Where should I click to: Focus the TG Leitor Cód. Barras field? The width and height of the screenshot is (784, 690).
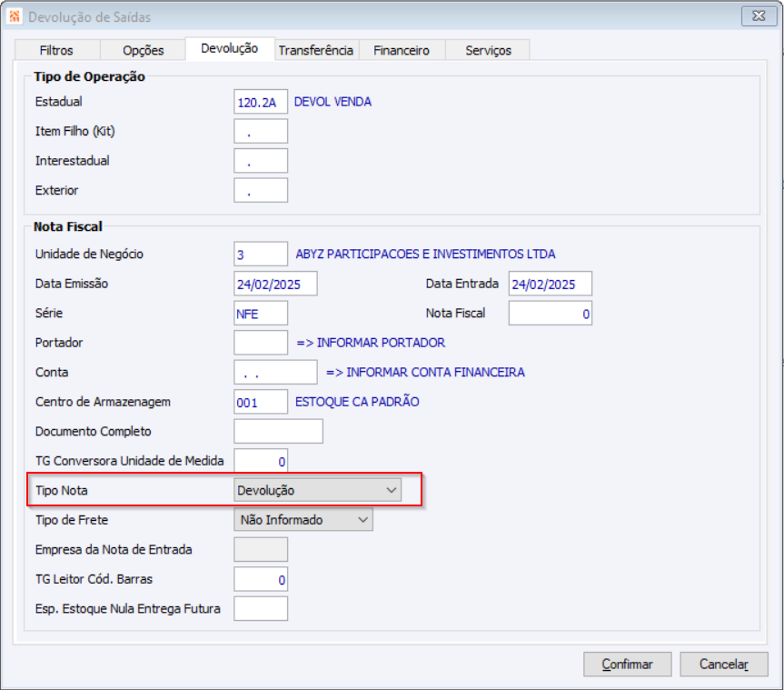pyautogui.click(x=261, y=579)
